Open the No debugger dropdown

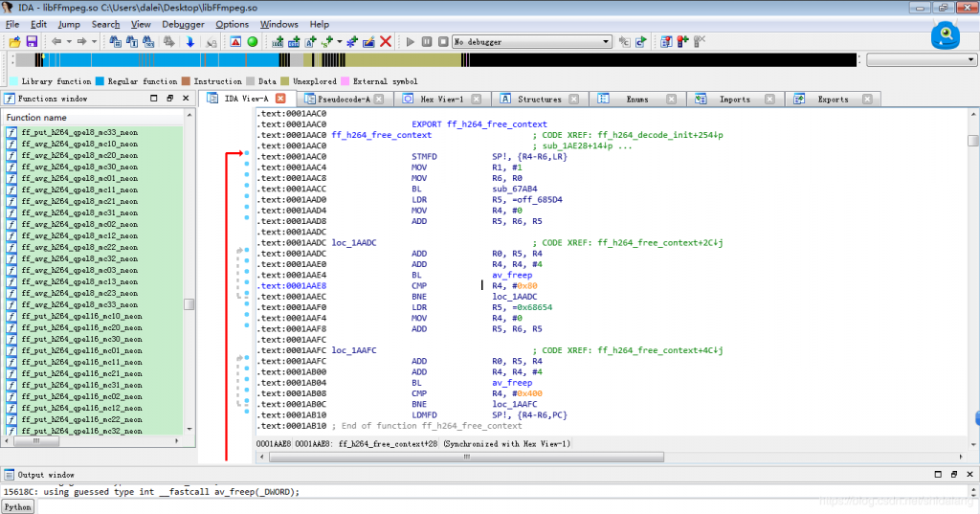tap(606, 42)
